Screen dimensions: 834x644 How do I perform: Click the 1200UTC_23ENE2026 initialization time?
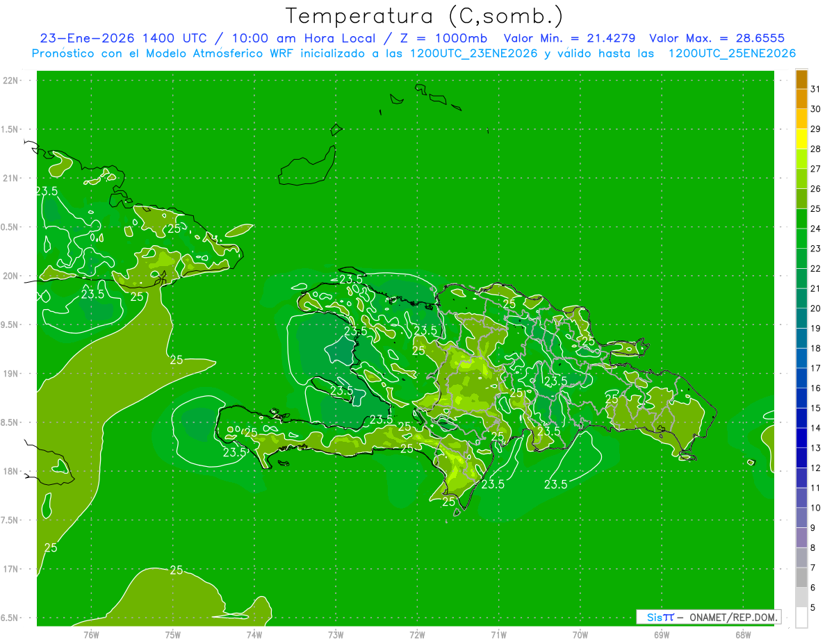(x=474, y=53)
